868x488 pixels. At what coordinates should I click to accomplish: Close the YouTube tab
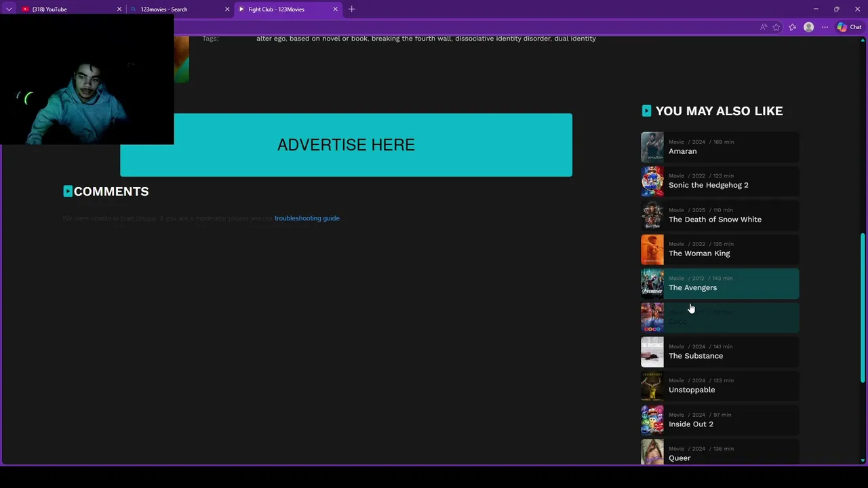119,9
